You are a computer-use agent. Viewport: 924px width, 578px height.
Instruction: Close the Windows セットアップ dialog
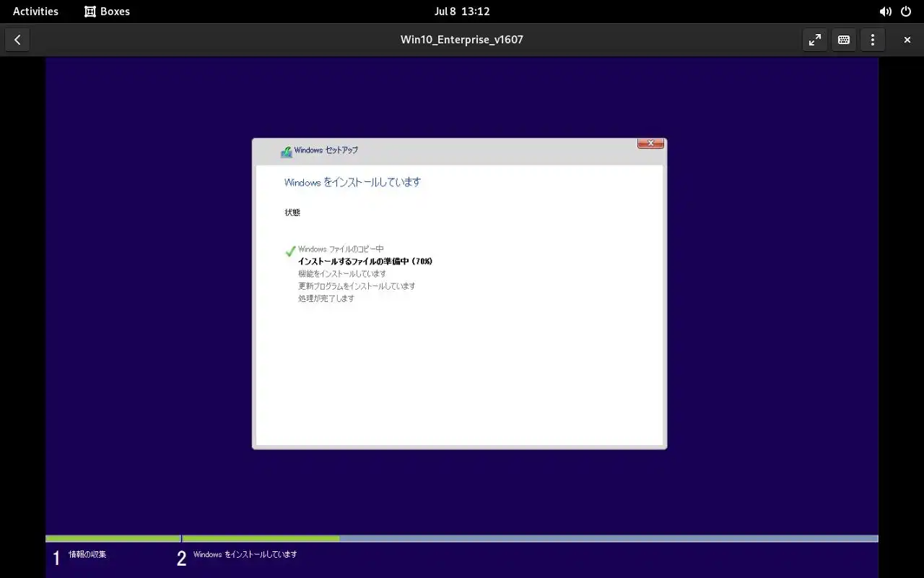[650, 143]
